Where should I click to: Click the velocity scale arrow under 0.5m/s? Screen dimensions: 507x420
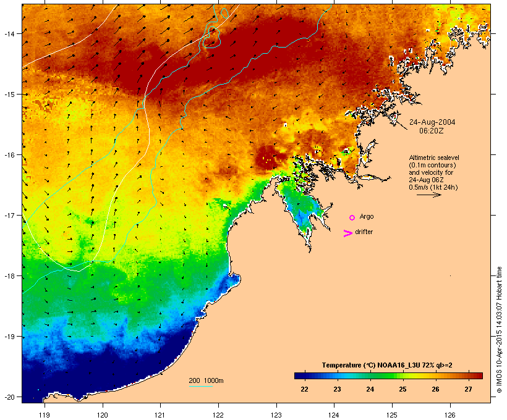tap(429, 195)
